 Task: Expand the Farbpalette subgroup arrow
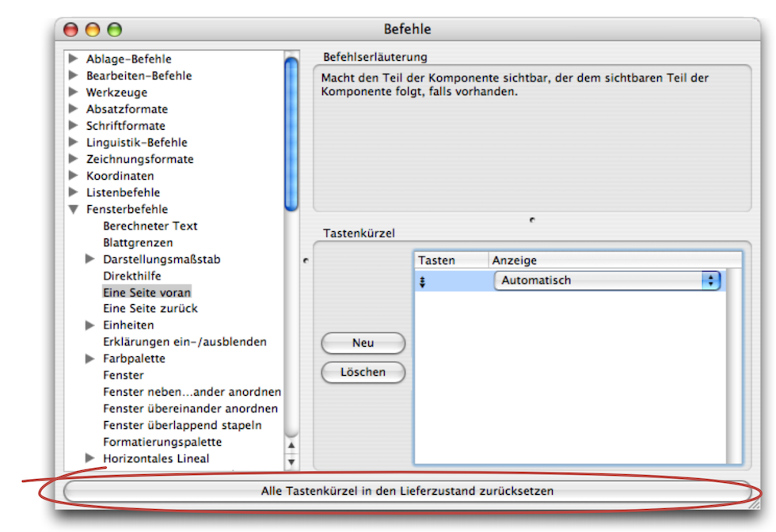[x=89, y=359]
